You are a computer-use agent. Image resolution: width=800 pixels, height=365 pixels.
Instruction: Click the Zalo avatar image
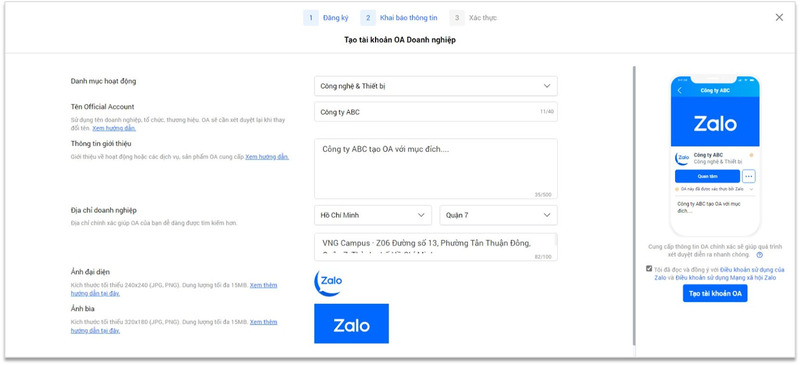coord(328,283)
